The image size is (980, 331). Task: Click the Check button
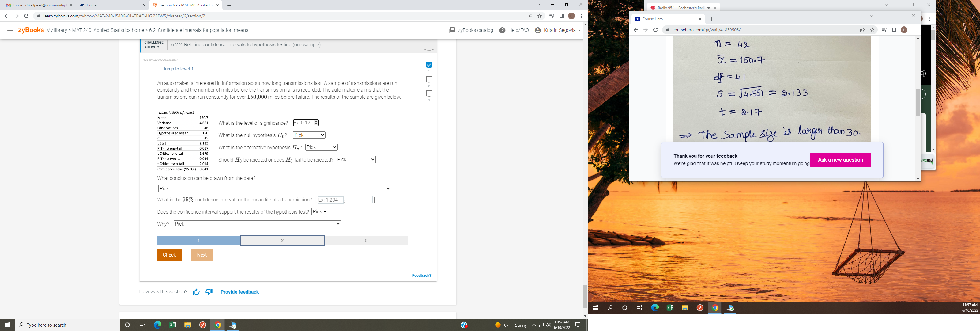[x=169, y=255]
